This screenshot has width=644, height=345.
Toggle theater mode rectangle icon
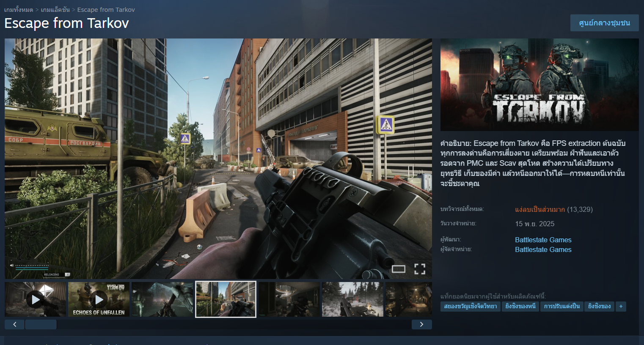pos(398,269)
